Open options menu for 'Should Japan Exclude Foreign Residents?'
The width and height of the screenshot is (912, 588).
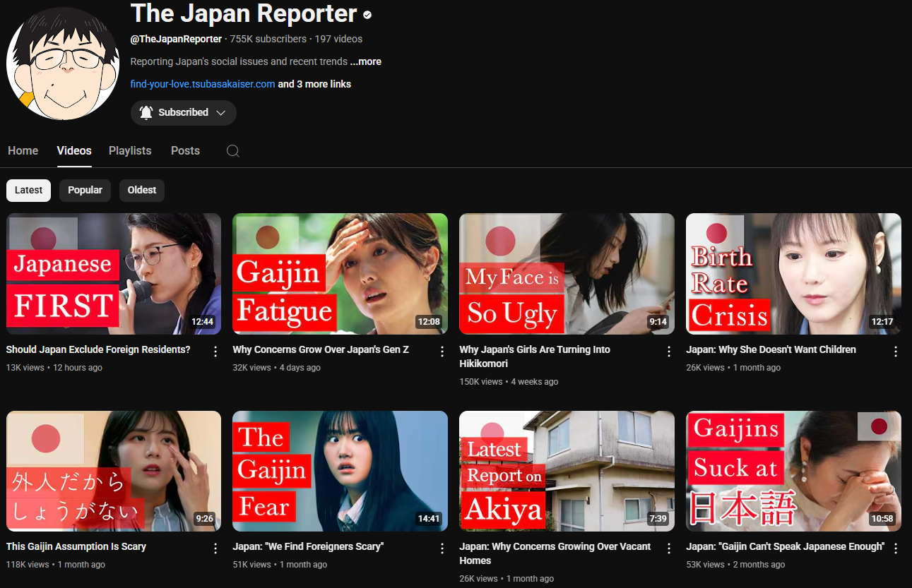coord(215,351)
